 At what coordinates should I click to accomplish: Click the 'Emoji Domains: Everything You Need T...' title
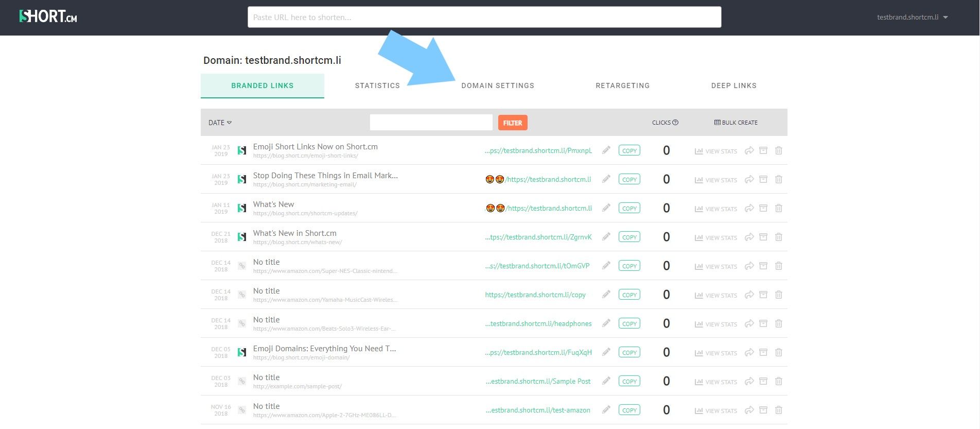[x=325, y=348]
